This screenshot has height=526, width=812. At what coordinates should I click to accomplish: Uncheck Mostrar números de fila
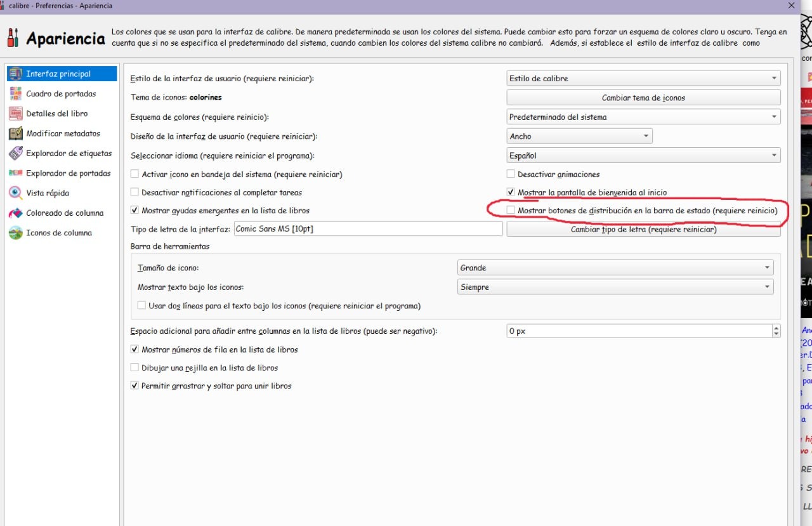[134, 350]
